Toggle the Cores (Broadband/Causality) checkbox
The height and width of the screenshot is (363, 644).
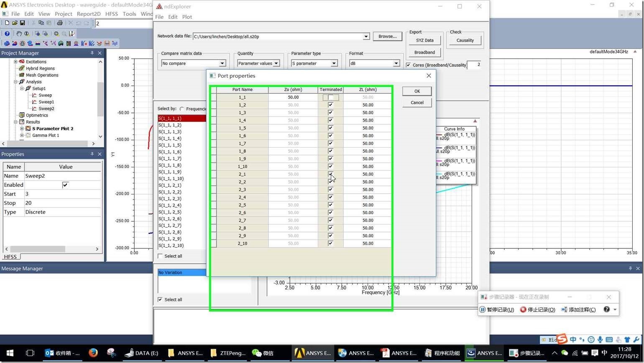coord(408,65)
